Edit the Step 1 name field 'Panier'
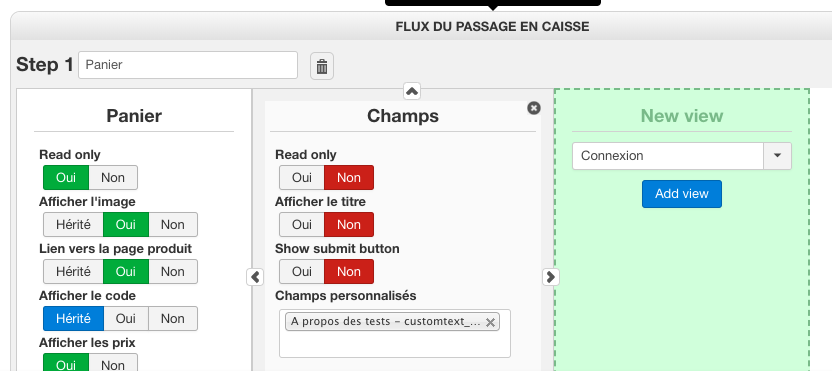 point(188,65)
